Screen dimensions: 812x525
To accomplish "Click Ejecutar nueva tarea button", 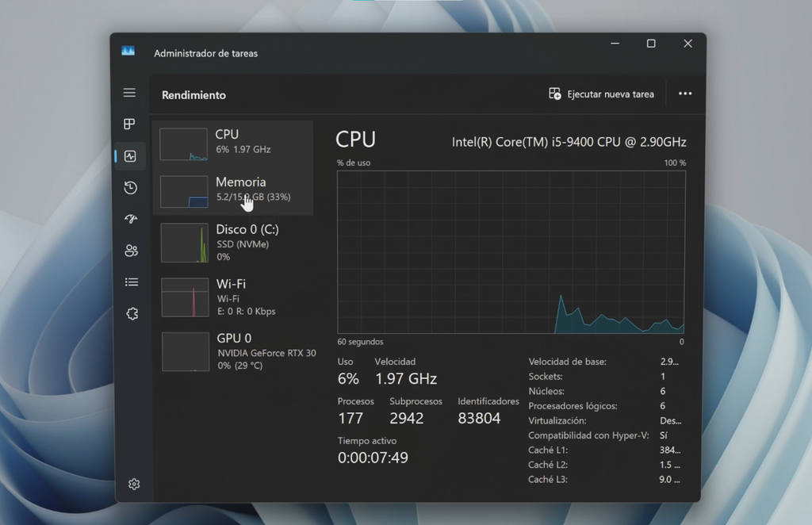I will click(601, 94).
